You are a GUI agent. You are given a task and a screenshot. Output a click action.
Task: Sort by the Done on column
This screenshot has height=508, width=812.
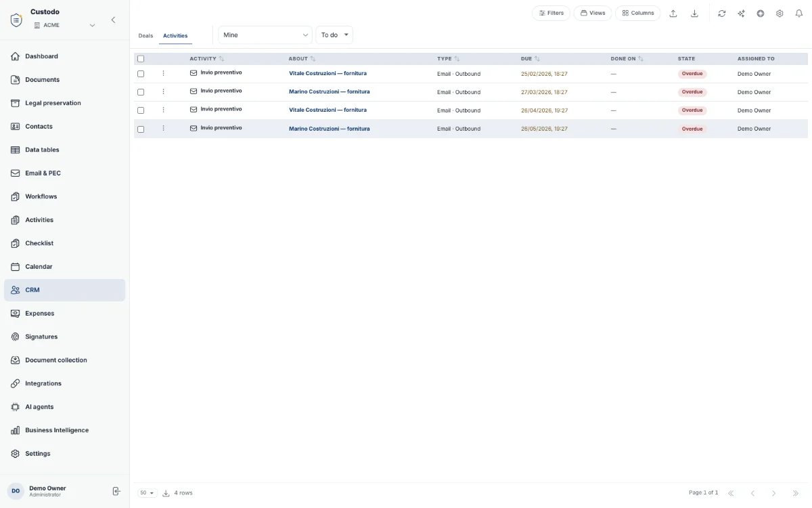tap(627, 59)
